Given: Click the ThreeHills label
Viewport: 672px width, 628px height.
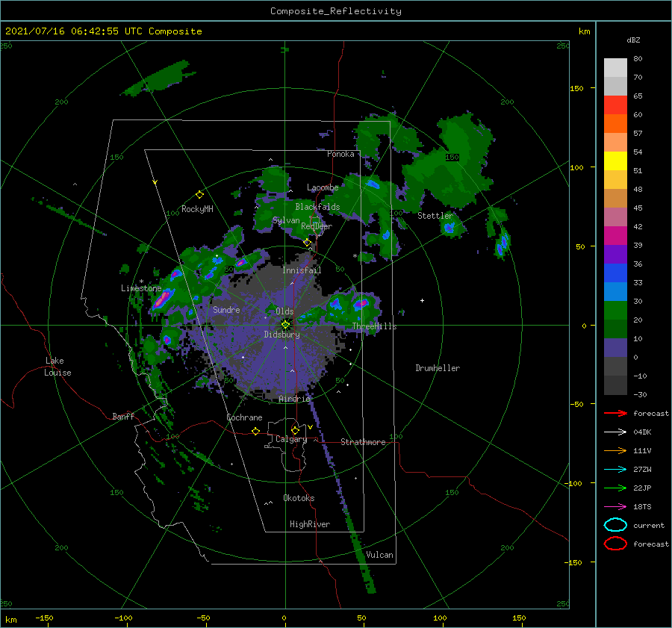Looking at the screenshot, I should (x=375, y=326).
